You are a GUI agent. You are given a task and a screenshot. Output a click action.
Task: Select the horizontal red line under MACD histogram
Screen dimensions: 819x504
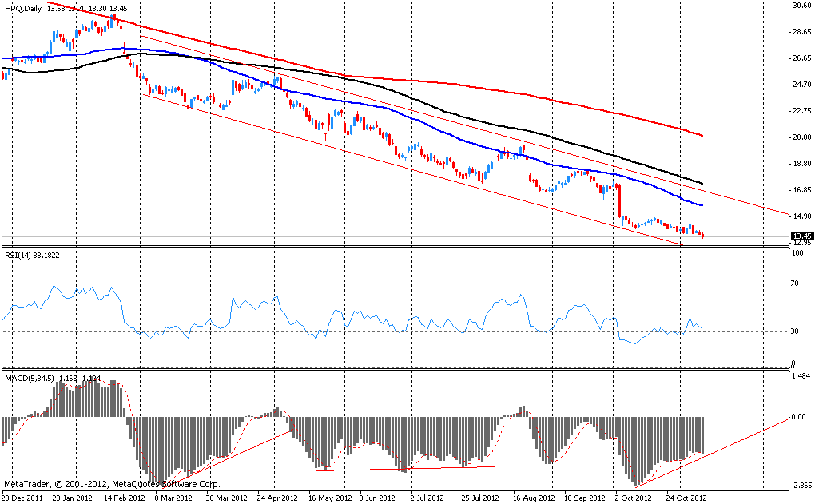click(408, 469)
